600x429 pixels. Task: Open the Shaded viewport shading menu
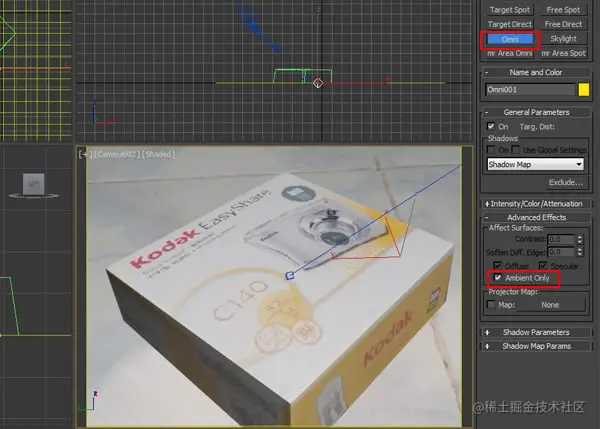coord(158,154)
